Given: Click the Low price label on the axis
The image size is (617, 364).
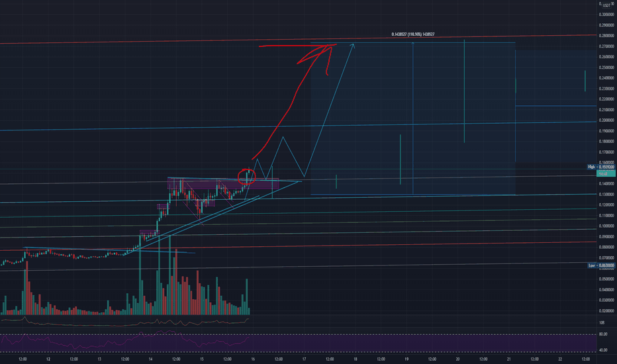Looking at the screenshot, I should pos(601,265).
